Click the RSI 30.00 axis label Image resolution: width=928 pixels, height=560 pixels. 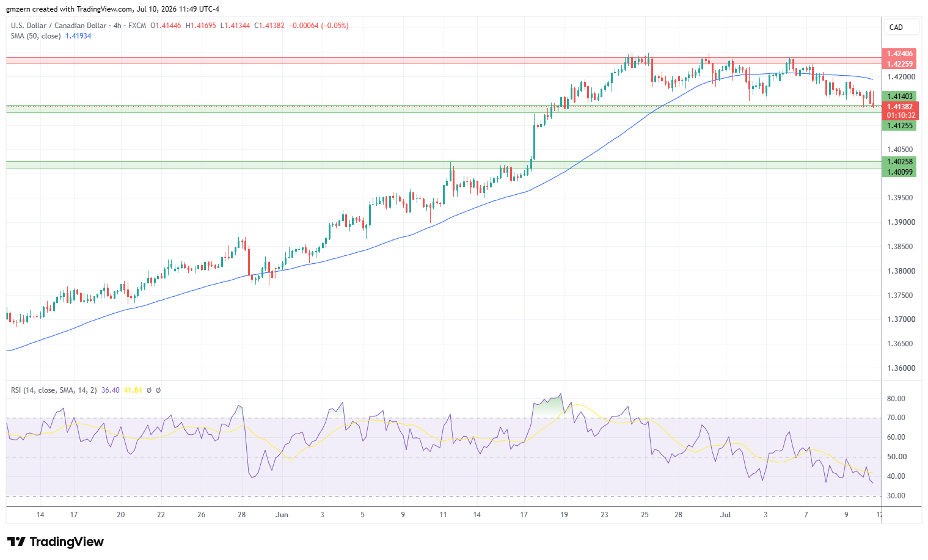(896, 496)
